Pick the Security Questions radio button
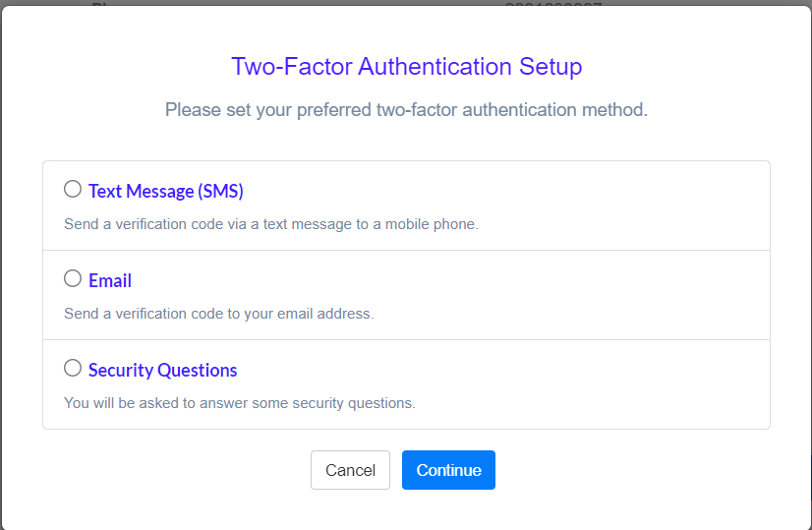Viewport: 812px width, 530px height. tap(73, 369)
